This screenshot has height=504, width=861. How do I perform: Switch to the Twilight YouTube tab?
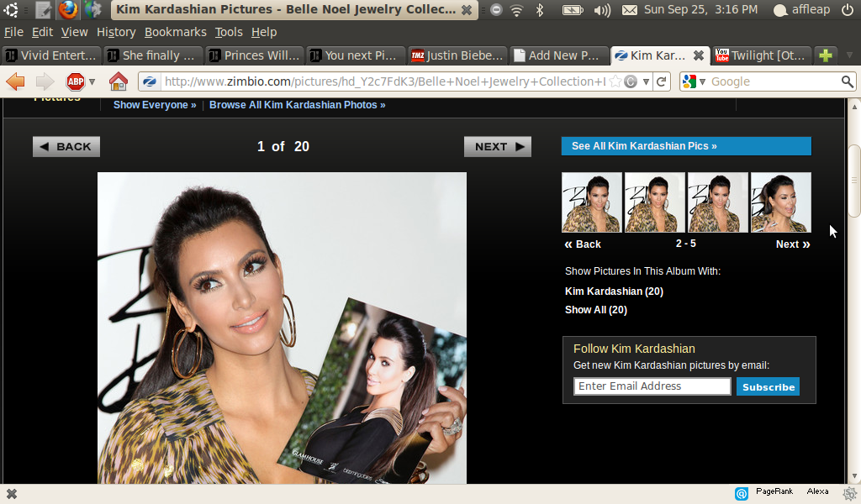pyautogui.click(x=760, y=55)
